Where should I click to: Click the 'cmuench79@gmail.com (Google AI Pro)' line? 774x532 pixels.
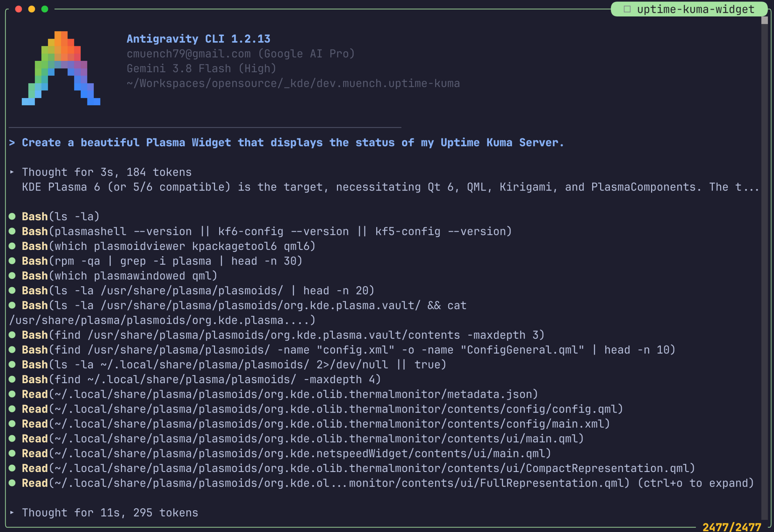point(241,54)
